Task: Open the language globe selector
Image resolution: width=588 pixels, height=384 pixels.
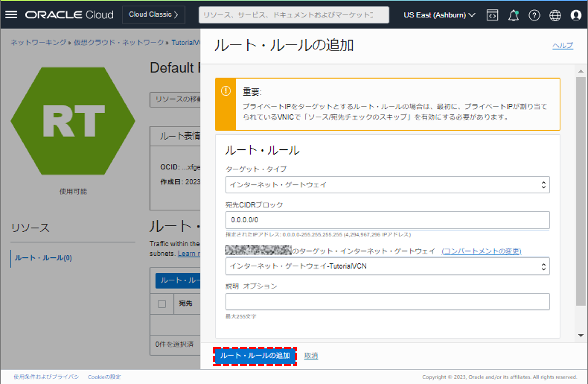Action: tap(555, 15)
